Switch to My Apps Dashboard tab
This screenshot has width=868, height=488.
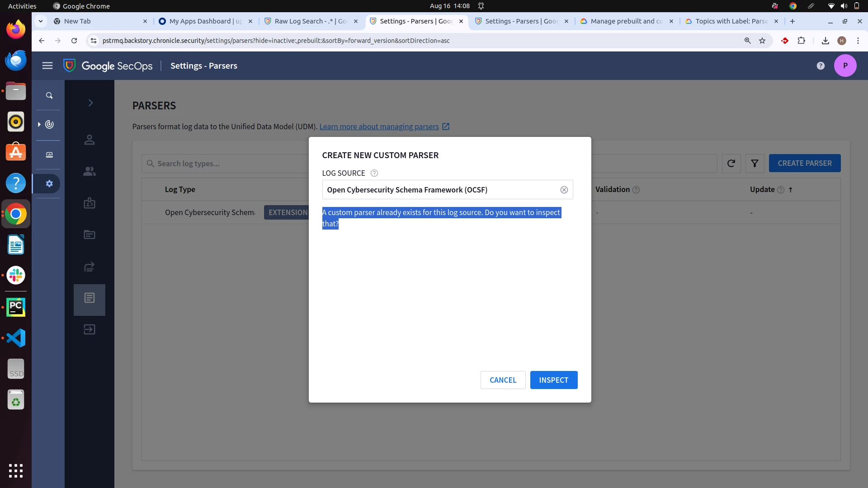coord(206,21)
